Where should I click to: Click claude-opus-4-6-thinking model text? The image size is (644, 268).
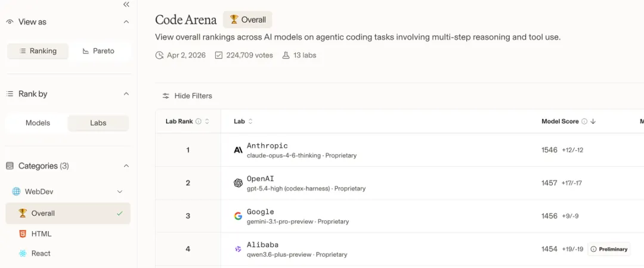[x=283, y=156]
